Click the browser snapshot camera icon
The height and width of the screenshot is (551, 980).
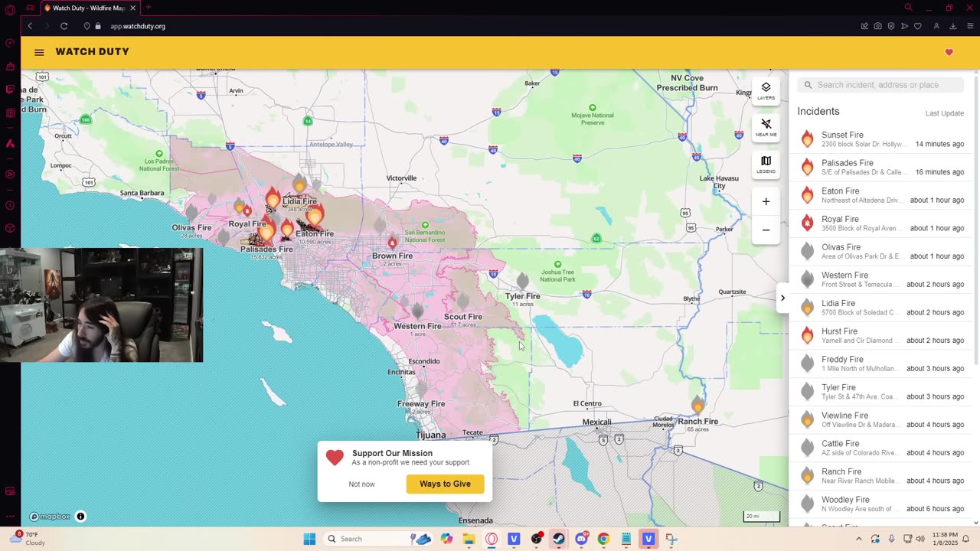point(877,26)
